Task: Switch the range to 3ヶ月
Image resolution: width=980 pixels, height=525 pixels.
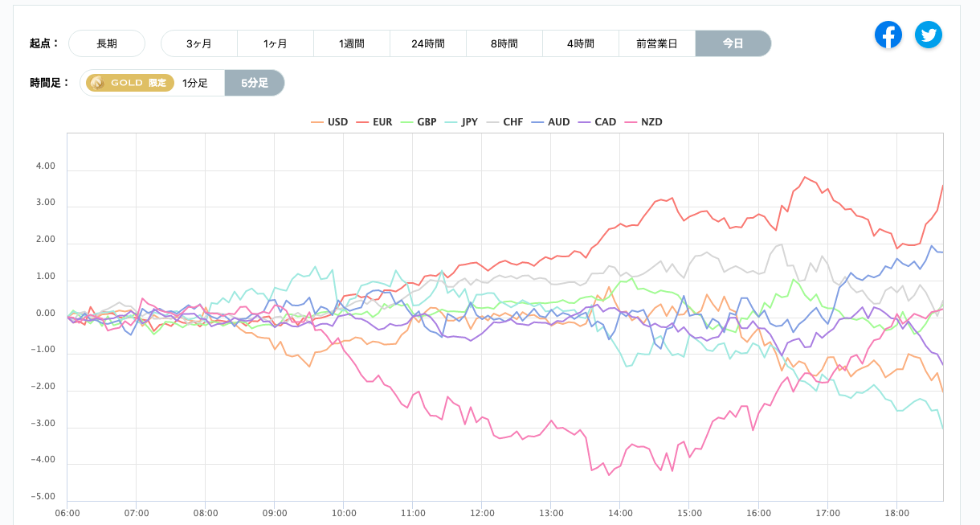Action: [199, 43]
